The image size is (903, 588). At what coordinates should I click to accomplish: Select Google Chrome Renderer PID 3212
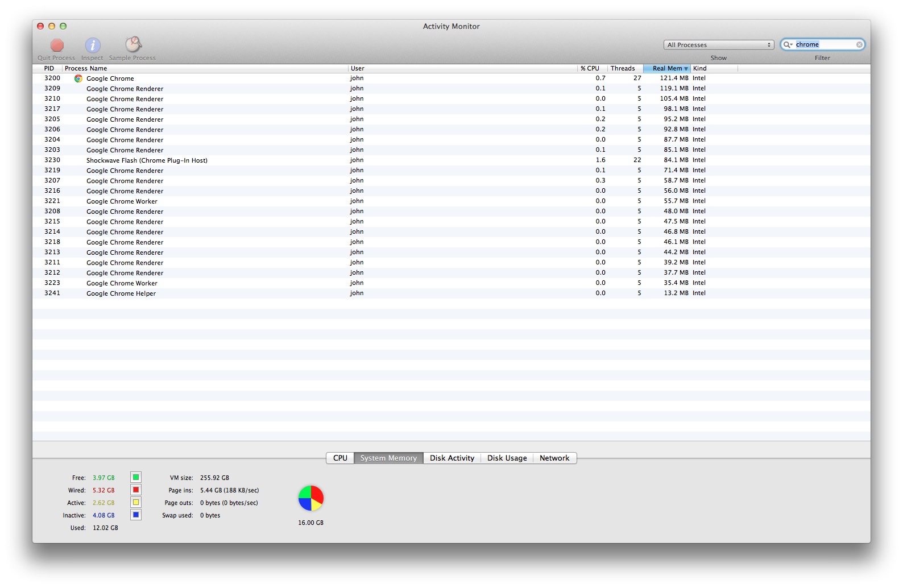[451, 273]
